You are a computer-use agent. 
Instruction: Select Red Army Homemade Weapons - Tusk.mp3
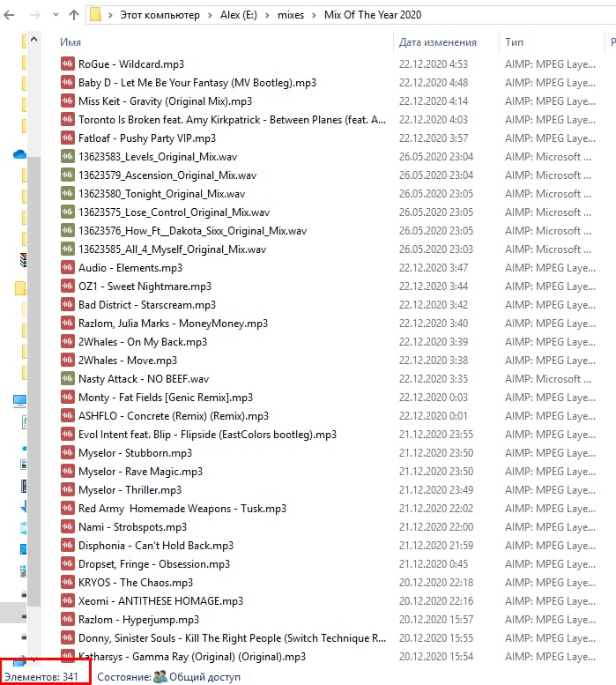click(182, 508)
